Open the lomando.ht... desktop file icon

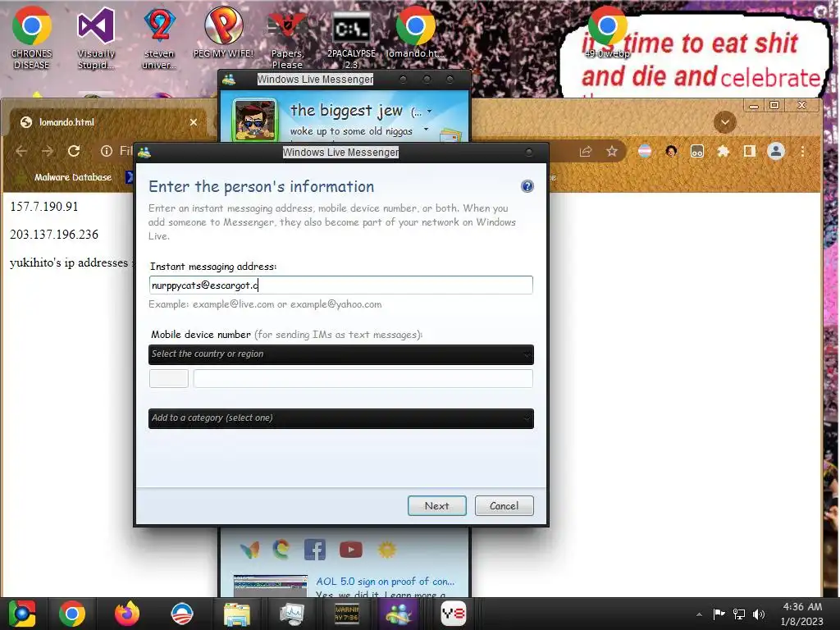point(416,32)
